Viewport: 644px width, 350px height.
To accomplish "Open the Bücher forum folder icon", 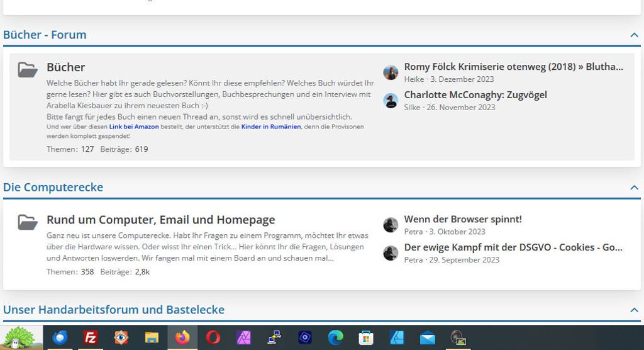I will coord(28,69).
